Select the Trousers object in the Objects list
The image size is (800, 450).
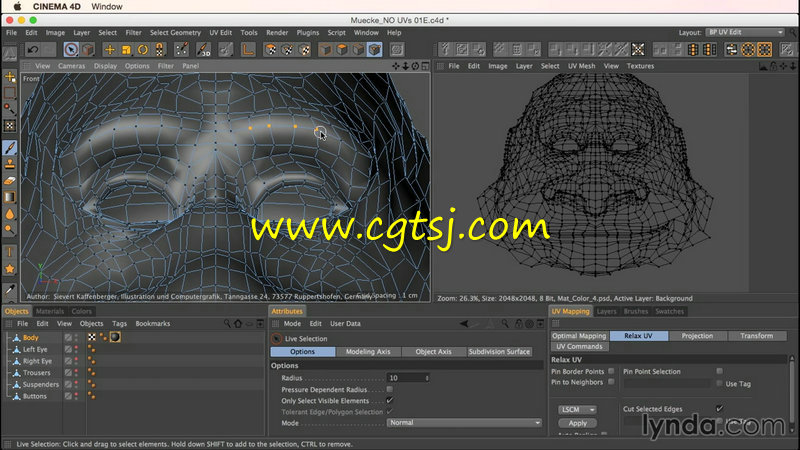tap(38, 373)
